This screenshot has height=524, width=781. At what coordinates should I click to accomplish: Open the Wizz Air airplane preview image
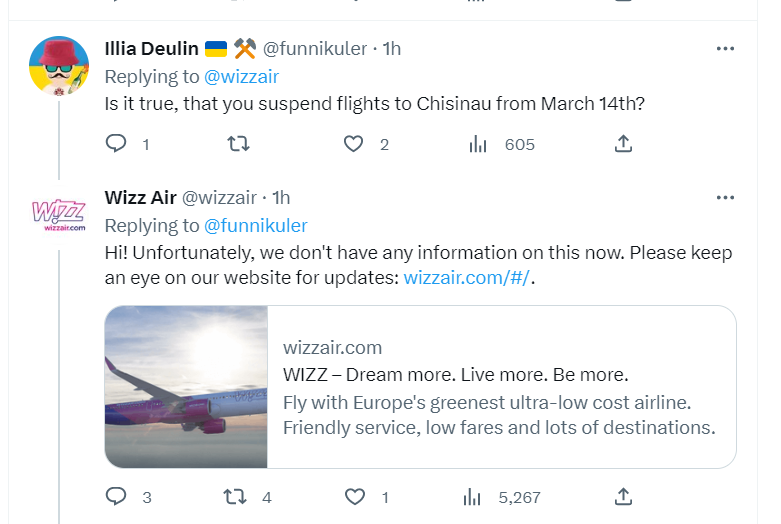point(187,387)
